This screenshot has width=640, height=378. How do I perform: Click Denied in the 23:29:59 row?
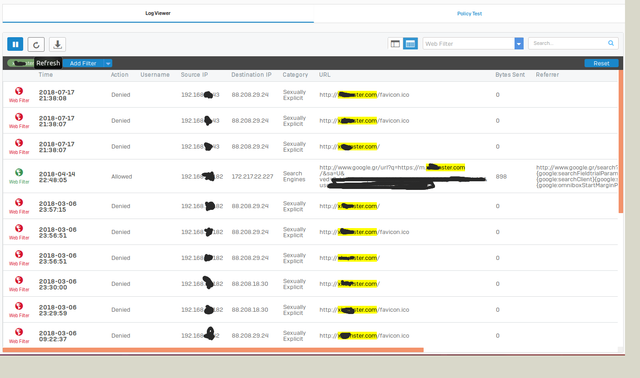coord(121,310)
